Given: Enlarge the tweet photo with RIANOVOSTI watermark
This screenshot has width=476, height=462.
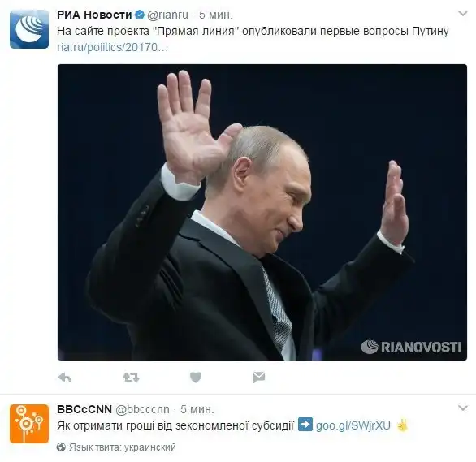Looking at the screenshot, I should [x=262, y=212].
